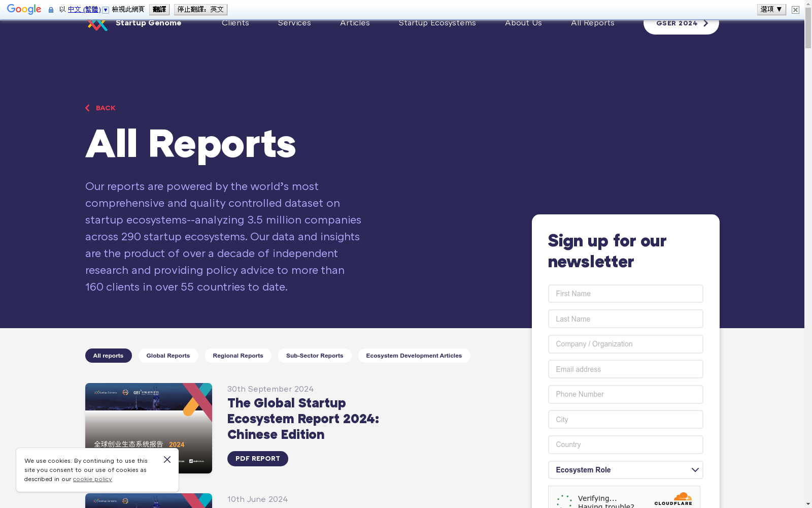The height and width of the screenshot is (508, 812).
Task: Click the All Reports page heading
Action: (x=190, y=144)
